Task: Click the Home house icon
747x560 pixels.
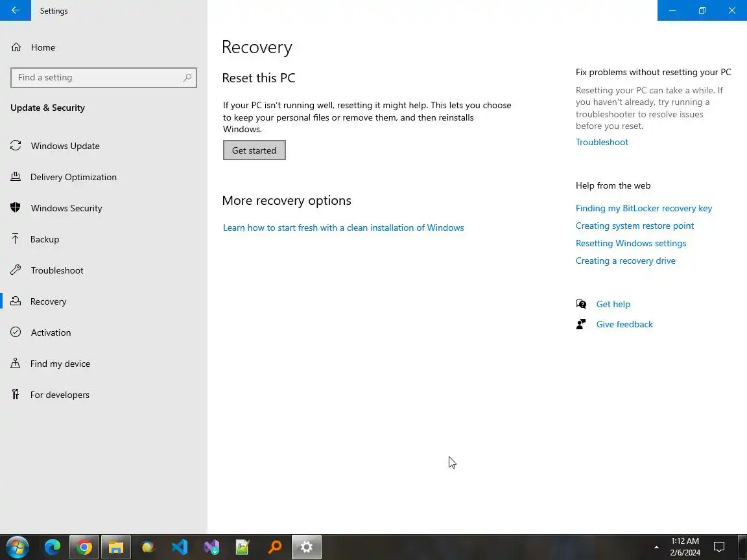Action: (x=16, y=47)
